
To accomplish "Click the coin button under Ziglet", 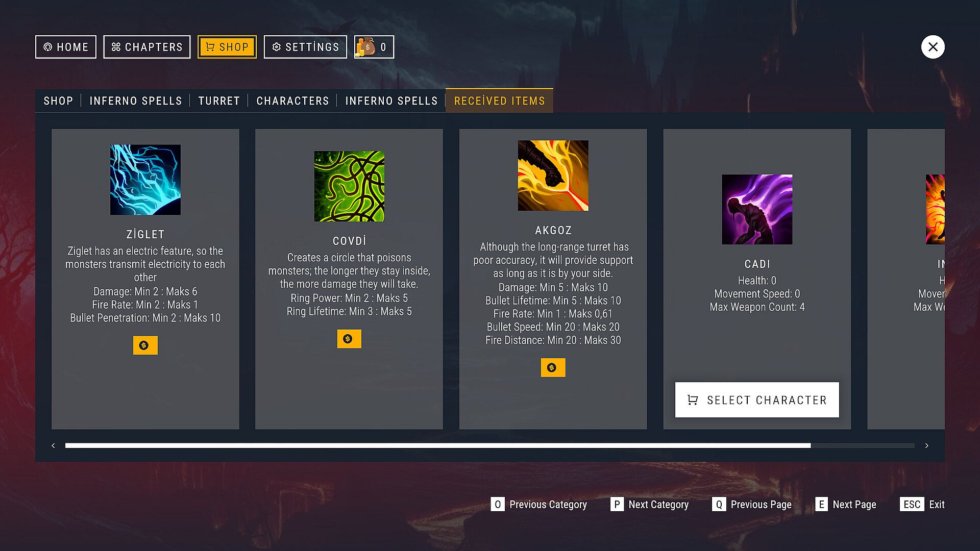I will (145, 345).
